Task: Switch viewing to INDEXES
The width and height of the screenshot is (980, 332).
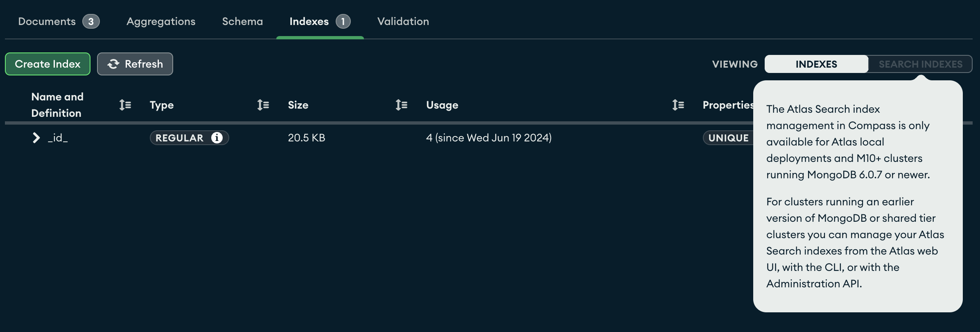Action: pos(816,64)
